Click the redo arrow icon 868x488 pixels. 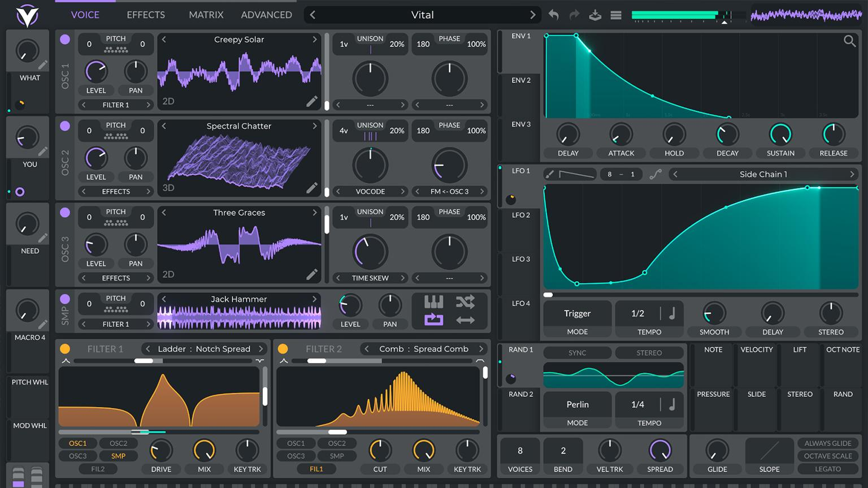tap(574, 15)
